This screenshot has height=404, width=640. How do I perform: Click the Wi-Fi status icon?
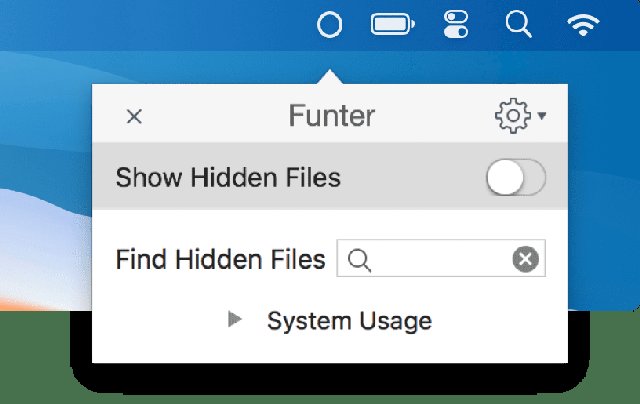583,24
